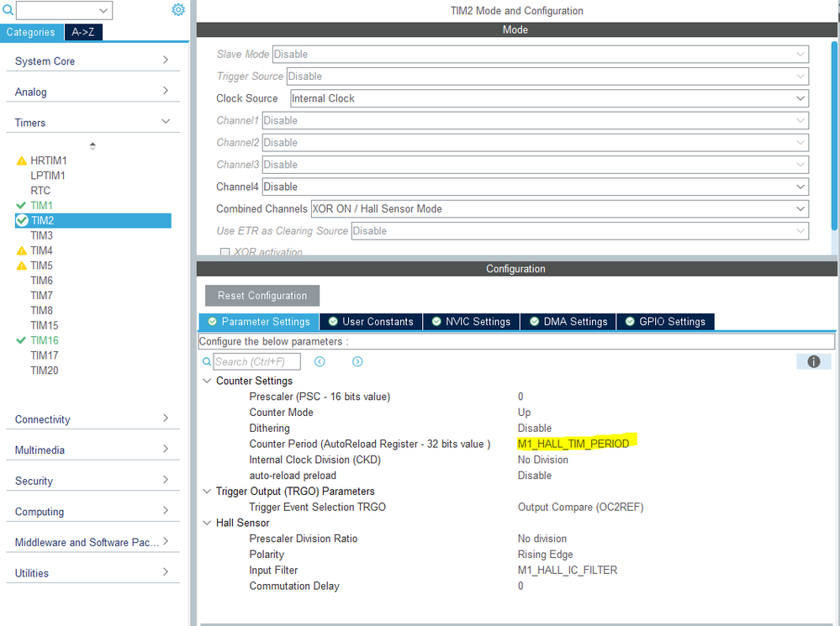Click the Output Compare (OC2REF) value

pos(581,508)
